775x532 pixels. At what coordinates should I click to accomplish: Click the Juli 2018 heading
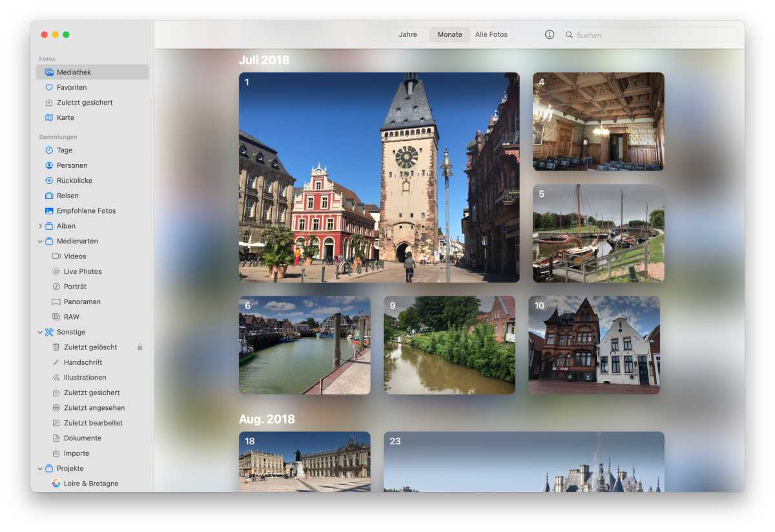264,60
